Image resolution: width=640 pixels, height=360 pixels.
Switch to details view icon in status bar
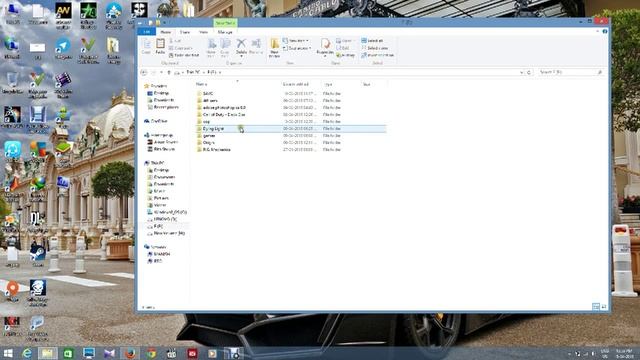point(596,307)
